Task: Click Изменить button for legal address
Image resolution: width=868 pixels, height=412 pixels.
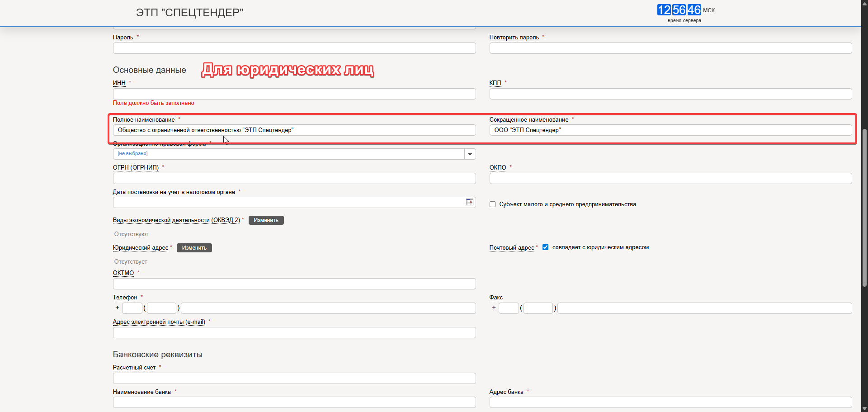Action: pyautogui.click(x=194, y=248)
